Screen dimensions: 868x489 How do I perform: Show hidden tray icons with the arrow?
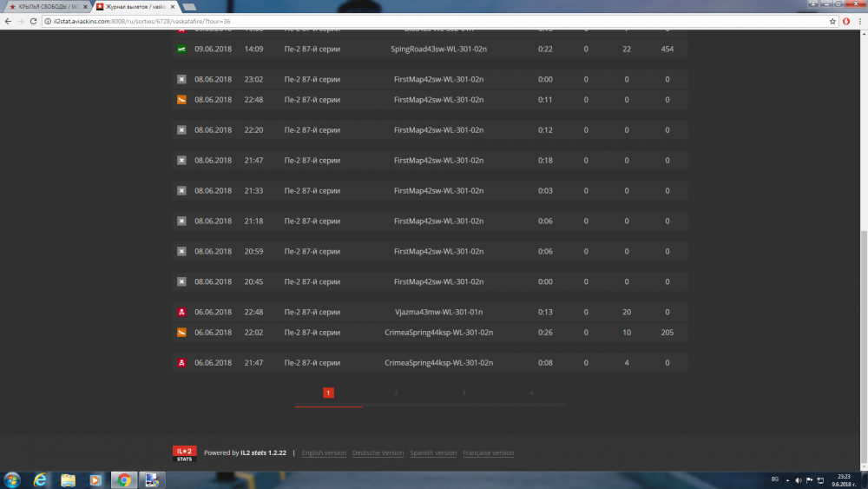click(x=787, y=480)
